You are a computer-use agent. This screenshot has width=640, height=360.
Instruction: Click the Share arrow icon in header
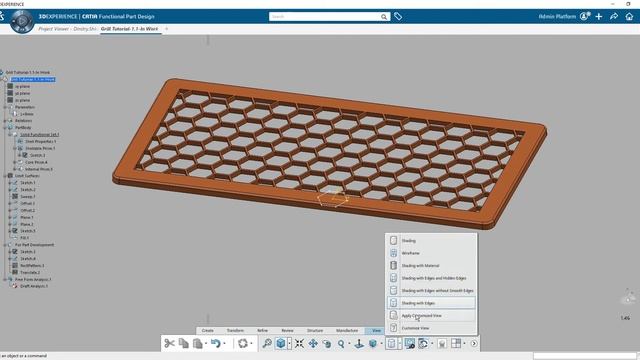click(614, 16)
